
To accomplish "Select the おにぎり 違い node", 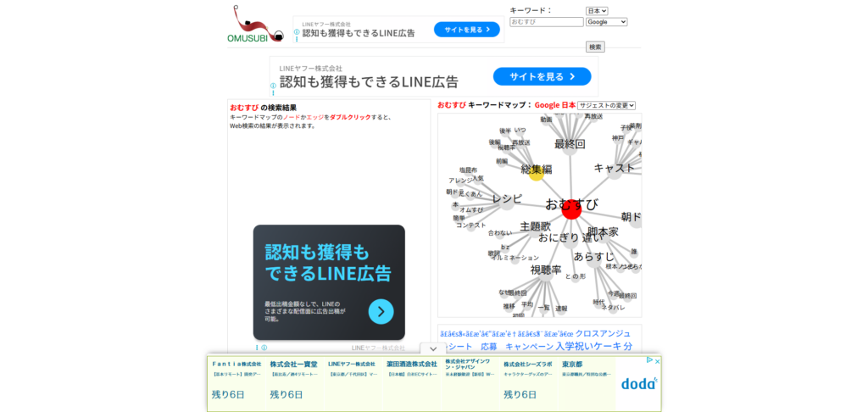I will click(x=569, y=238).
